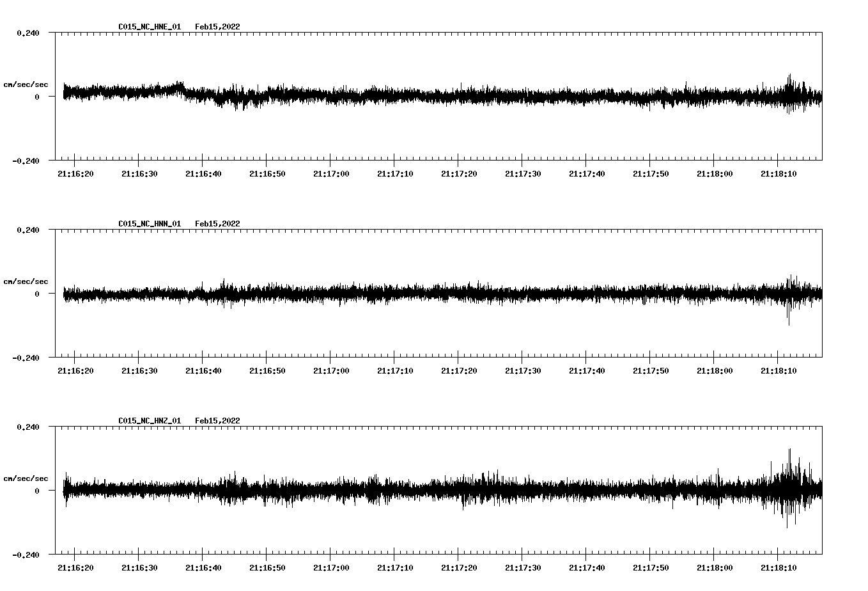Select the 21:17:50 tick label under HNN plot
868x591 pixels.
pyautogui.click(x=651, y=371)
